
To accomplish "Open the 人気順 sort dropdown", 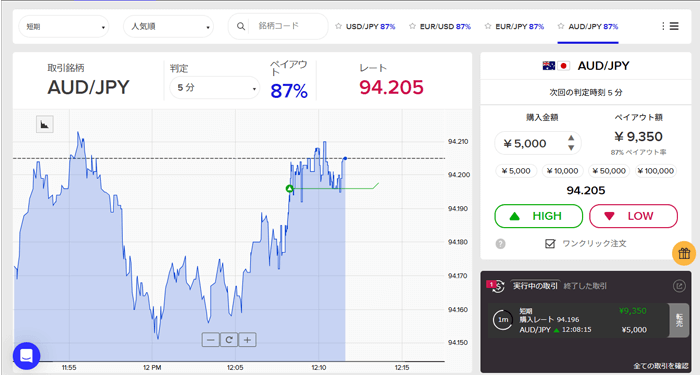I will (x=168, y=26).
